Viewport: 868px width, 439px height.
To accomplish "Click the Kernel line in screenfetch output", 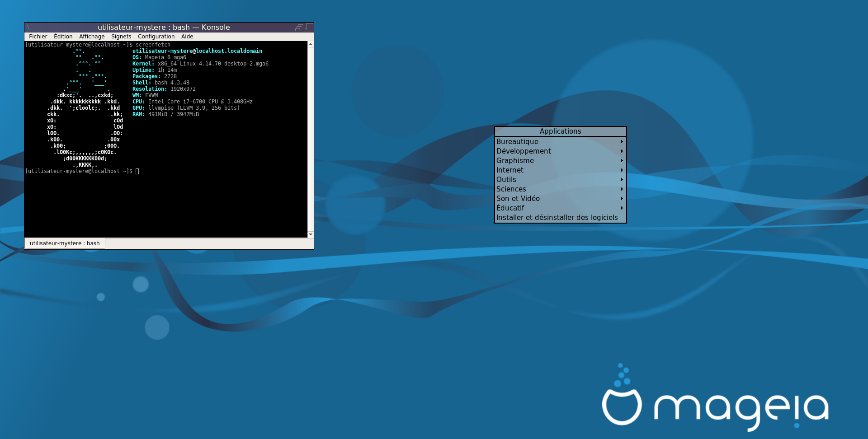I will click(200, 64).
